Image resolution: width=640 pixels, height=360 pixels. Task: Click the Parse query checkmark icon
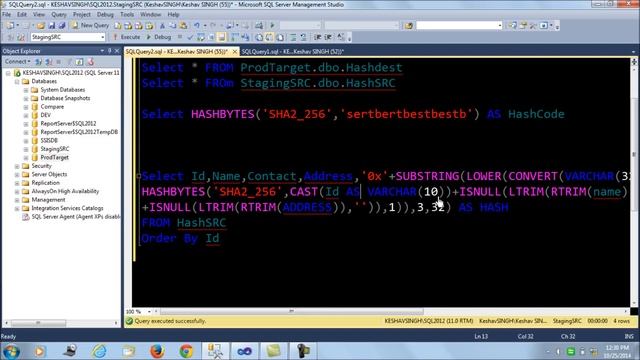point(190,37)
